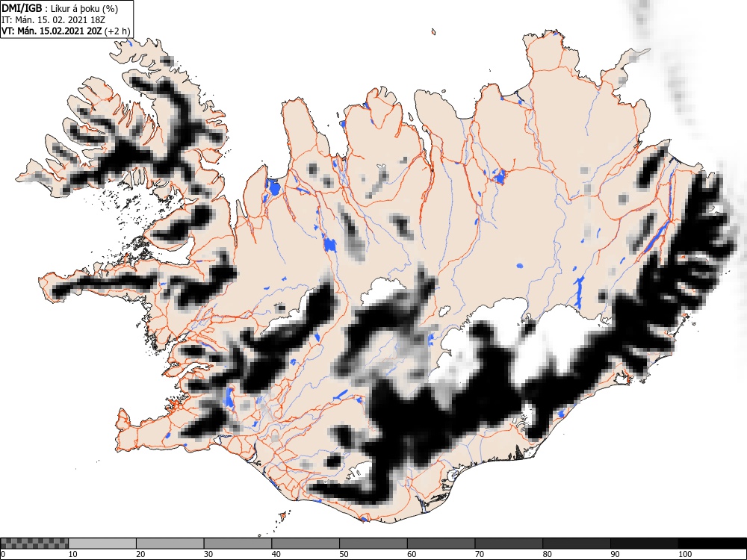Click the legend label '50'
This screenshot has width=747, height=560.
[x=344, y=554]
